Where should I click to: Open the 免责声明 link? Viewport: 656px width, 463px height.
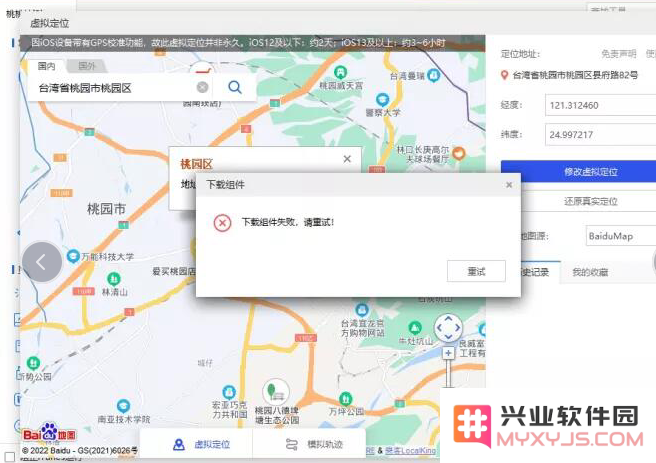coord(618,54)
